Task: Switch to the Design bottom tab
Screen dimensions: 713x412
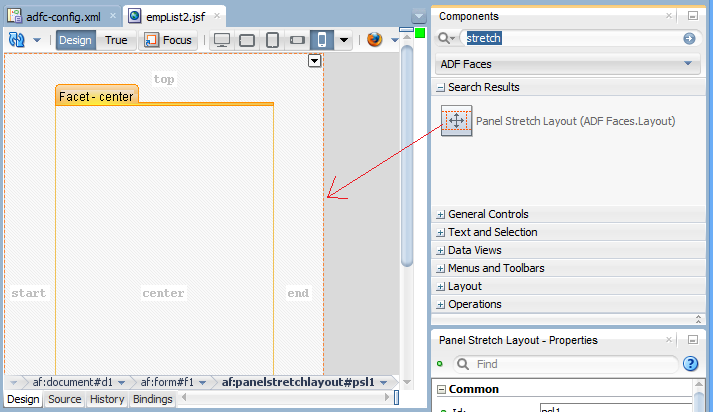Action: (23, 399)
